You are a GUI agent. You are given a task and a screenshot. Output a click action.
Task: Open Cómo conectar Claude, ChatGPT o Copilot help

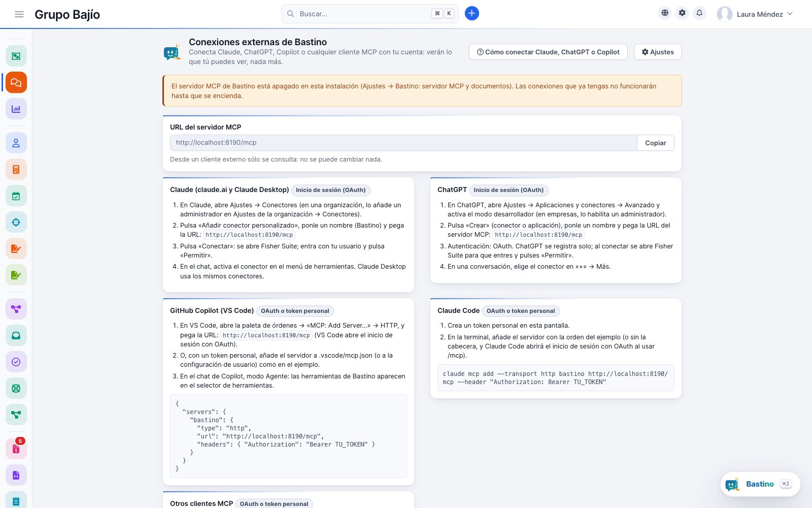click(548, 52)
